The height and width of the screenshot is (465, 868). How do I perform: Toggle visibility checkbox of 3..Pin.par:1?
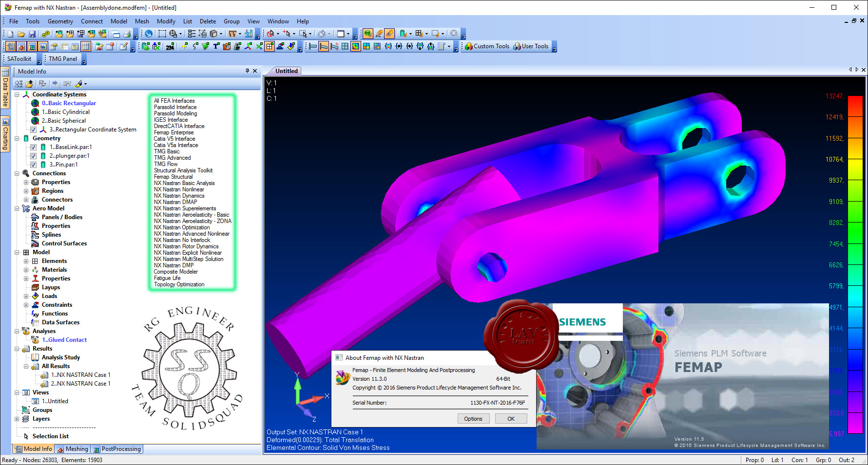[33, 165]
